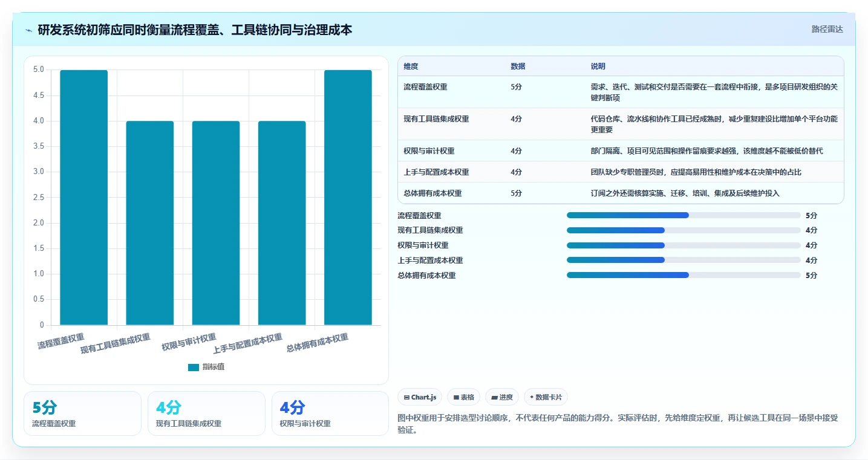The height and width of the screenshot is (460, 868).
Task: Open the 4分 现有工具链集成权重 stat card
Action: point(206,413)
